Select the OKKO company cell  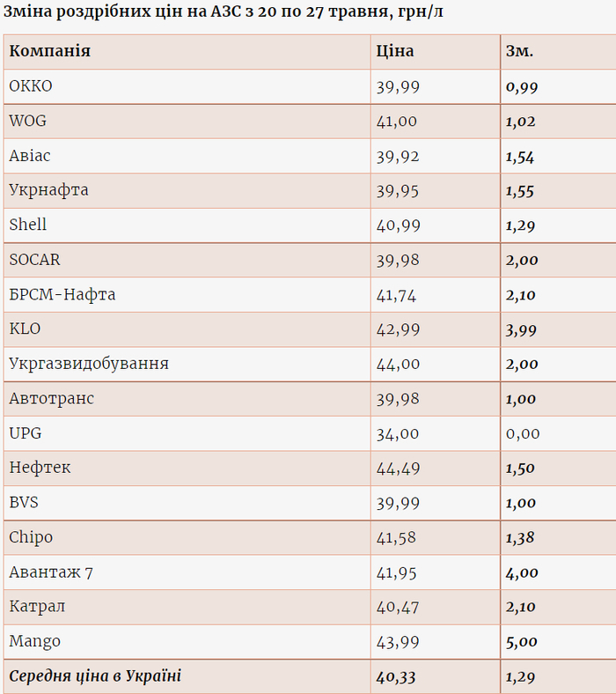(x=31, y=86)
